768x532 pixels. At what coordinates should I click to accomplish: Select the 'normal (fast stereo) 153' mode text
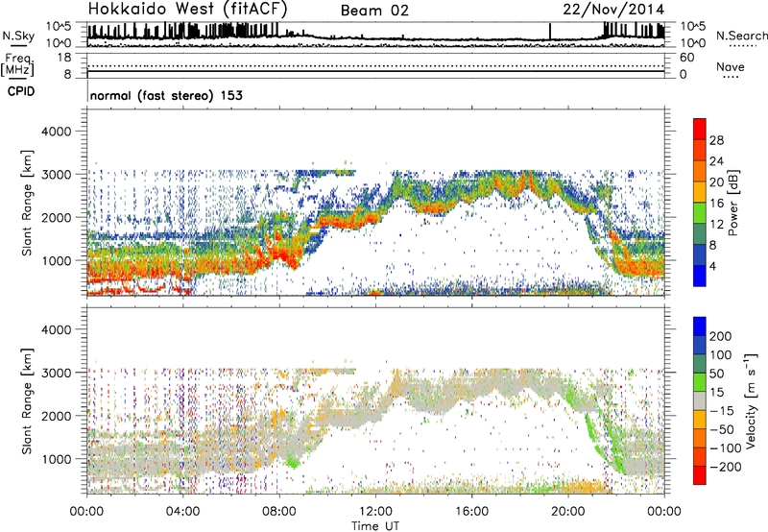tap(166, 95)
